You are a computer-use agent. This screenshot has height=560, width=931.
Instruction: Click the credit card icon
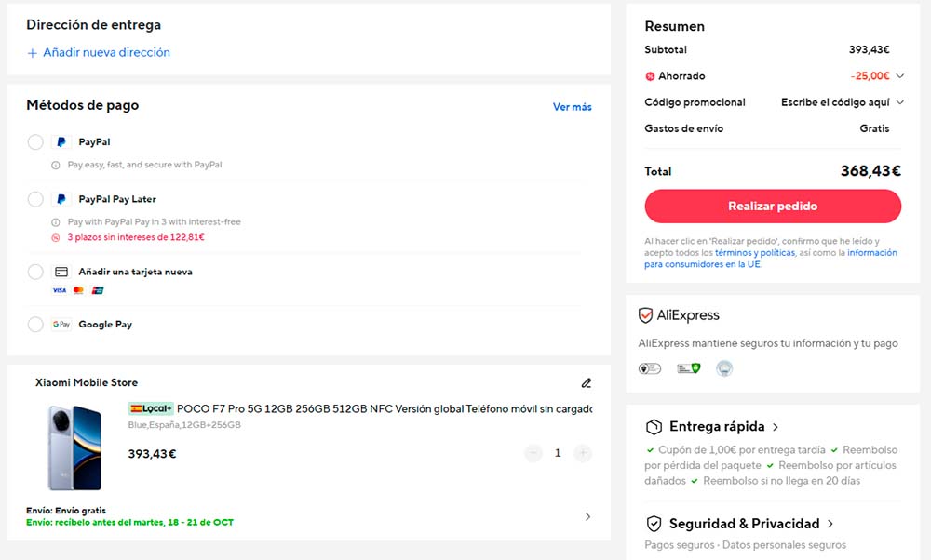click(61, 273)
